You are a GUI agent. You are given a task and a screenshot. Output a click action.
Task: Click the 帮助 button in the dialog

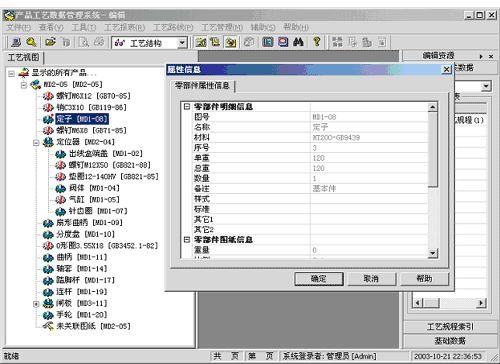click(424, 279)
